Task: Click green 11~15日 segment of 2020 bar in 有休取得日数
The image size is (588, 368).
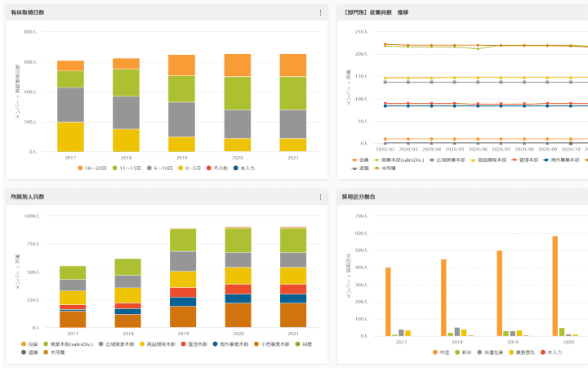Action: 238,93
